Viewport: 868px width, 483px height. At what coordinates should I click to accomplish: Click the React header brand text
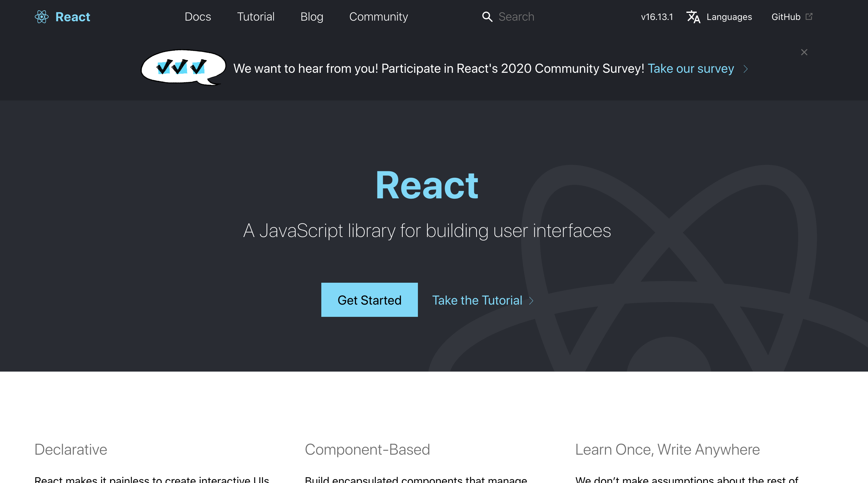pyautogui.click(x=73, y=16)
